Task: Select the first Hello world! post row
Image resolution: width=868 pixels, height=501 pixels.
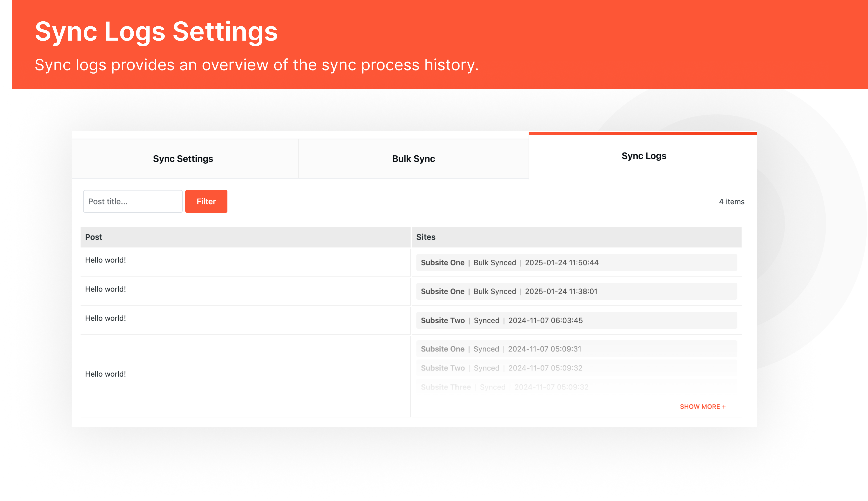Action: (x=105, y=260)
